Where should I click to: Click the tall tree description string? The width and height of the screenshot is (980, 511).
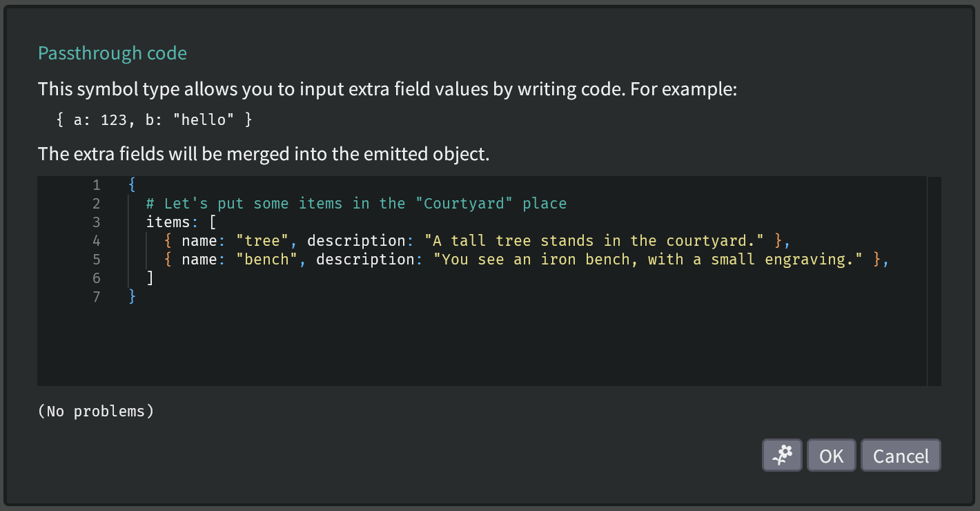click(x=594, y=241)
